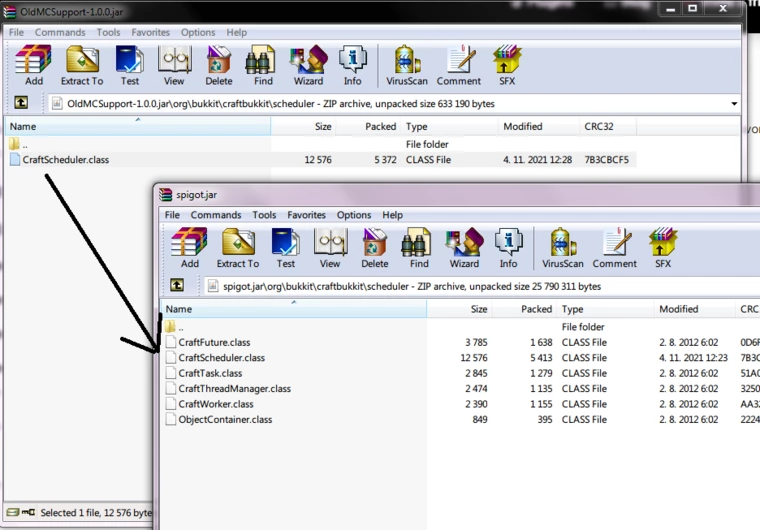Sort by Size column in spigot.jar window
This screenshot has height=530, width=760.
pyautogui.click(x=459, y=309)
